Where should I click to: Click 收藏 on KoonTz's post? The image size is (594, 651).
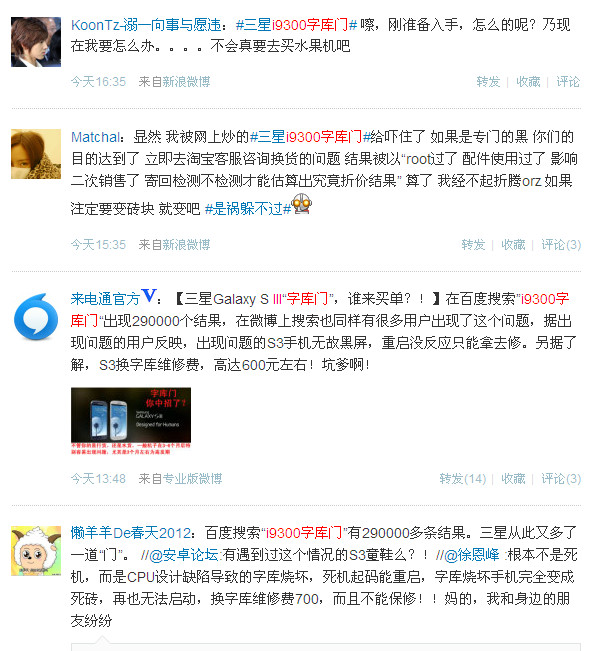click(x=528, y=82)
